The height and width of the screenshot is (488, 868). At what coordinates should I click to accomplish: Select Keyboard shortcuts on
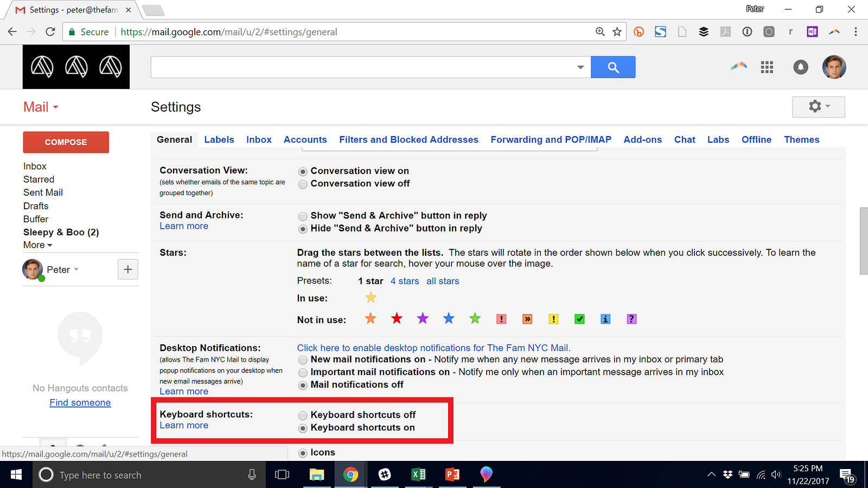tap(303, 428)
